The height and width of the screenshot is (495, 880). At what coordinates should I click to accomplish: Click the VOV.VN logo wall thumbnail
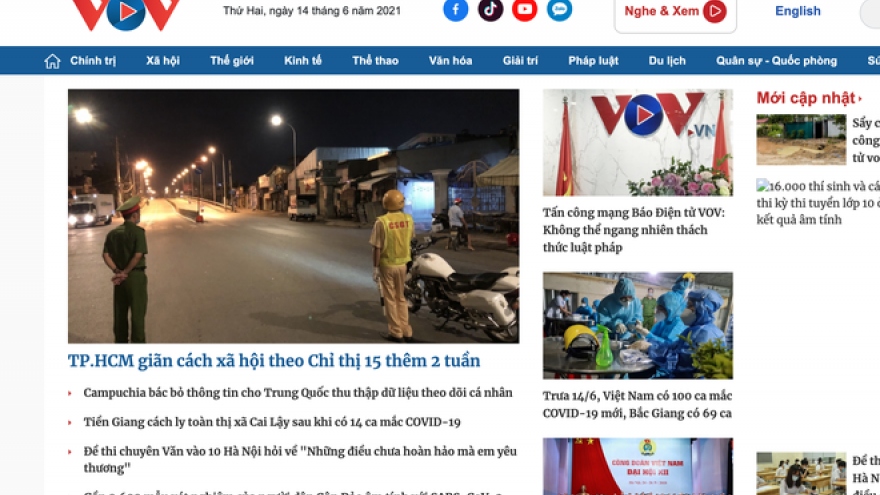click(638, 143)
